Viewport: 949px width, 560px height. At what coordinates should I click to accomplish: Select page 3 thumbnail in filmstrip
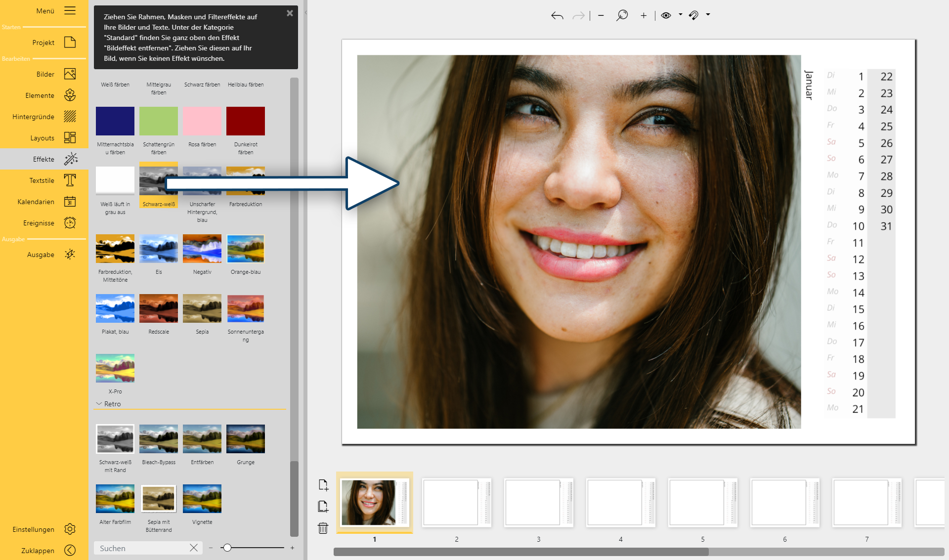coord(538,503)
